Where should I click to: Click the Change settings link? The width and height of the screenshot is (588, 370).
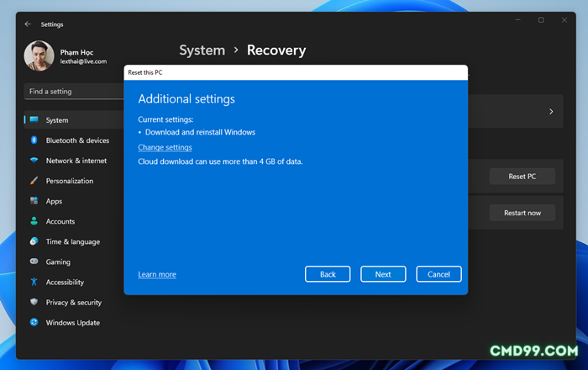tap(165, 147)
